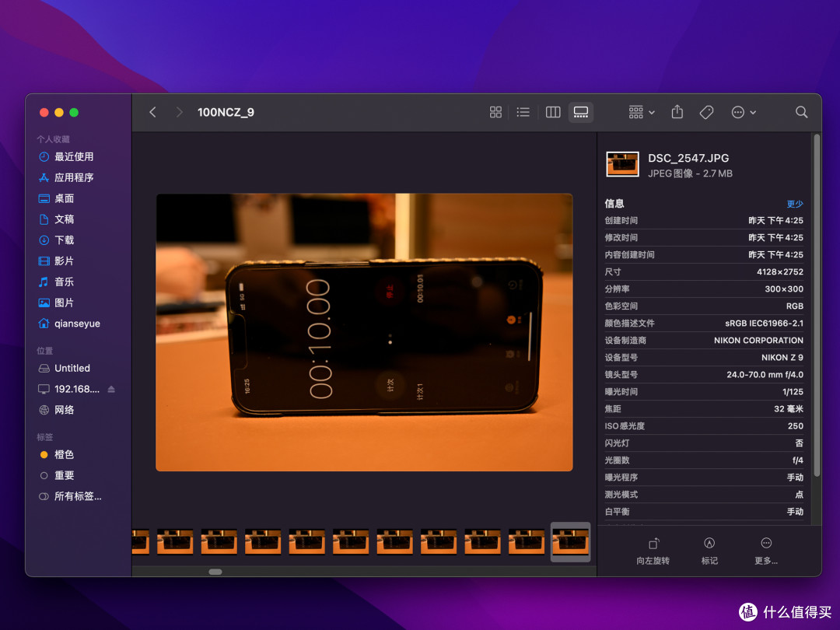
Task: Filter by the 橙色 orange tag
Action: tap(56, 454)
